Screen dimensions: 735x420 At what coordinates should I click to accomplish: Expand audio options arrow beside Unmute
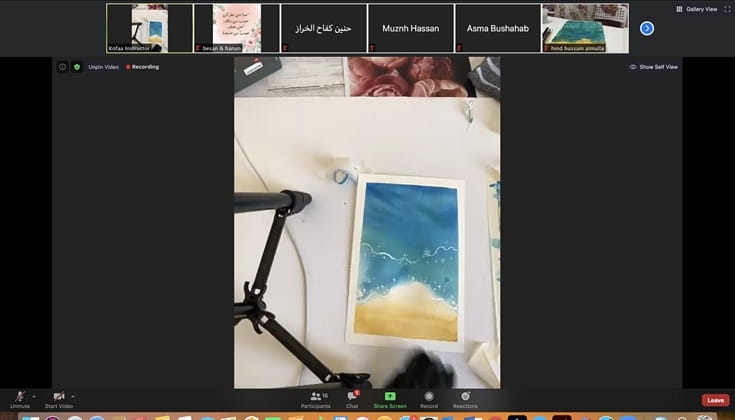coord(33,396)
